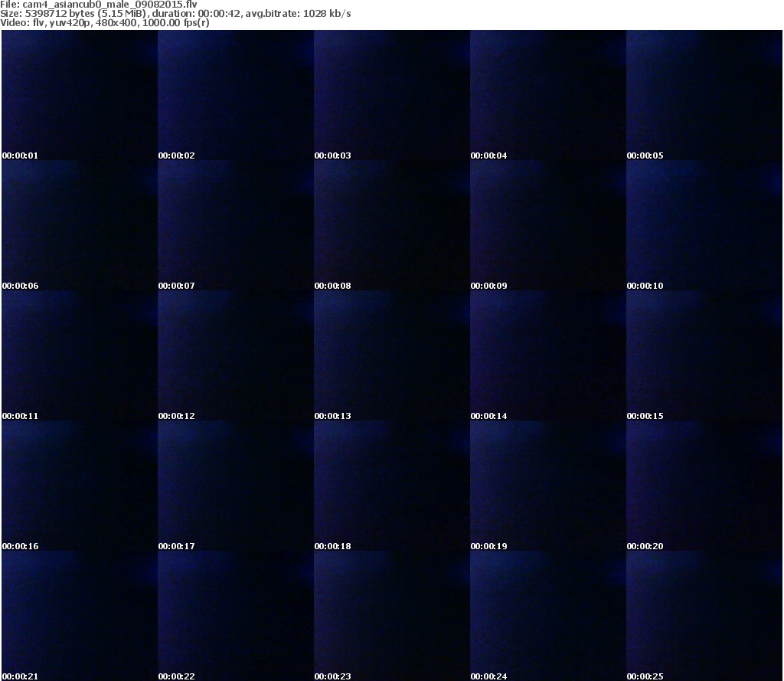The image size is (784, 681).
Task: Open the frame stamped 00:00:09
Action: (548, 225)
